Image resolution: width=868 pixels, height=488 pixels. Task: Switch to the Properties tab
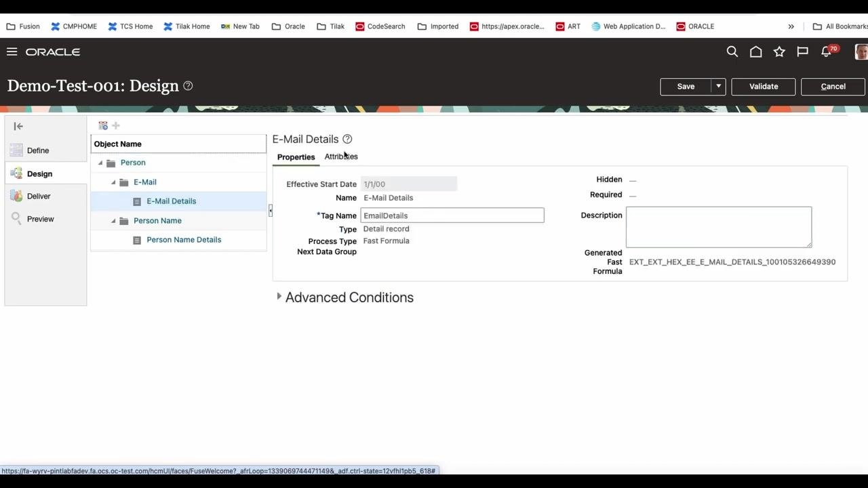[296, 157]
